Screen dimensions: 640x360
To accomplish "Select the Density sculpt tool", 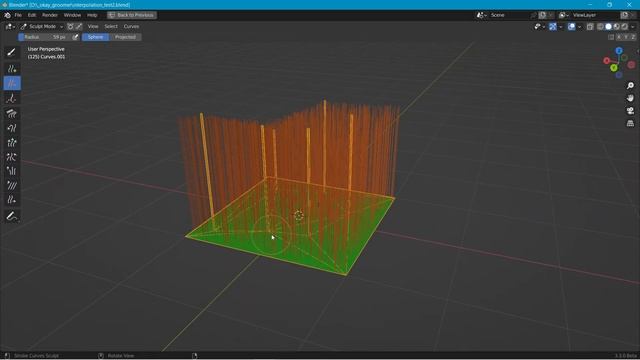I will (12, 98).
